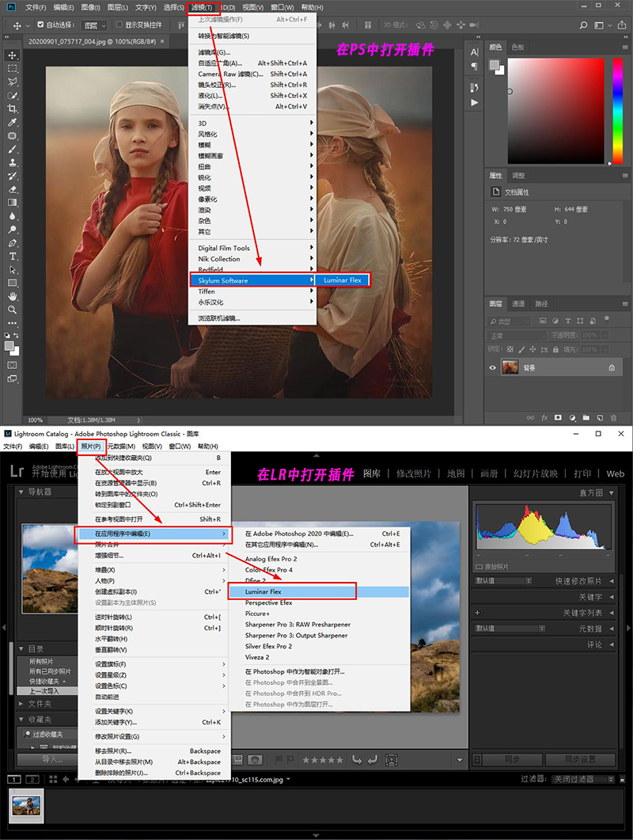Select the Crop tool
633x840 pixels.
(x=13, y=108)
